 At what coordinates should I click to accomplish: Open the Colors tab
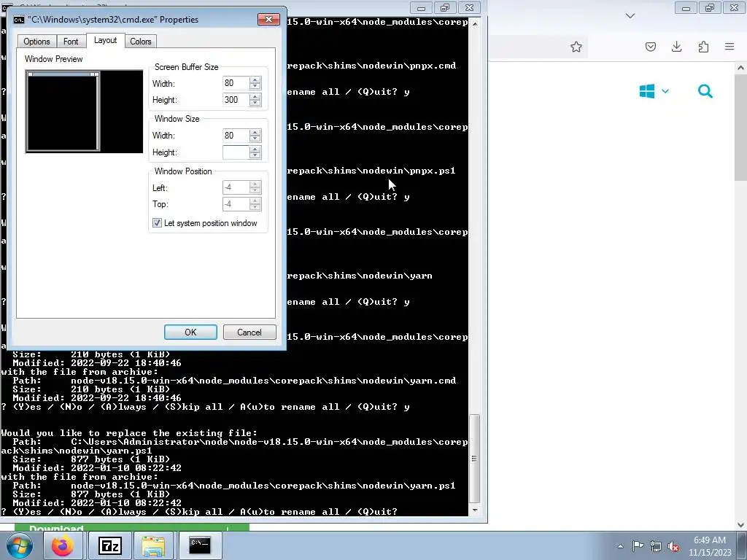point(141,42)
